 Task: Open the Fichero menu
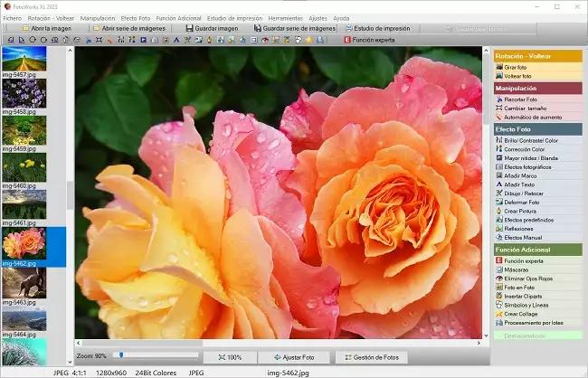click(x=13, y=18)
